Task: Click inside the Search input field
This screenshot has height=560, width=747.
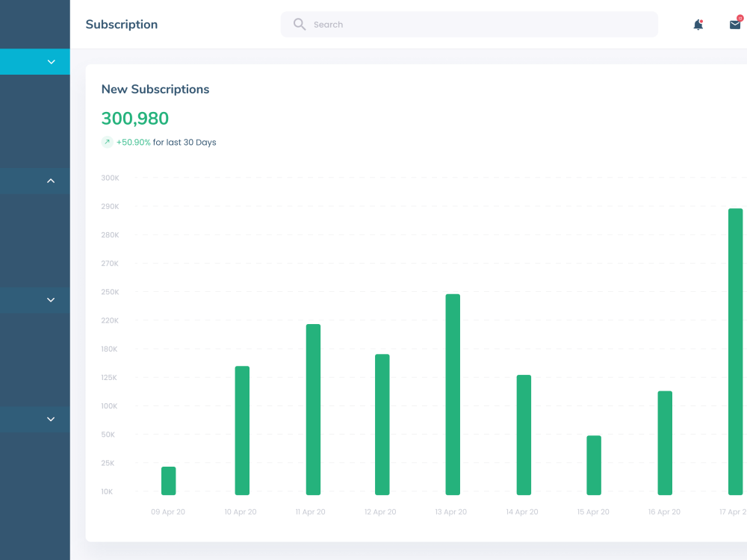Action: point(469,25)
